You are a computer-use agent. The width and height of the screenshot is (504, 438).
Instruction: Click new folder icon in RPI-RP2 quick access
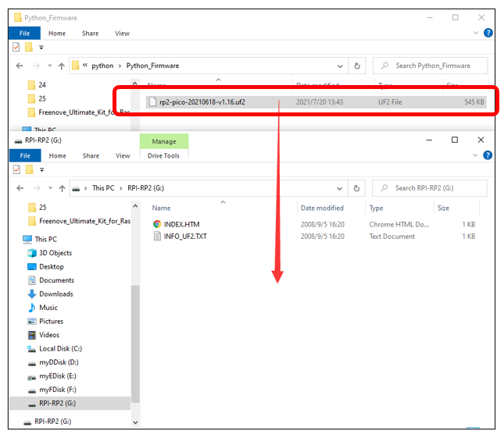point(29,169)
